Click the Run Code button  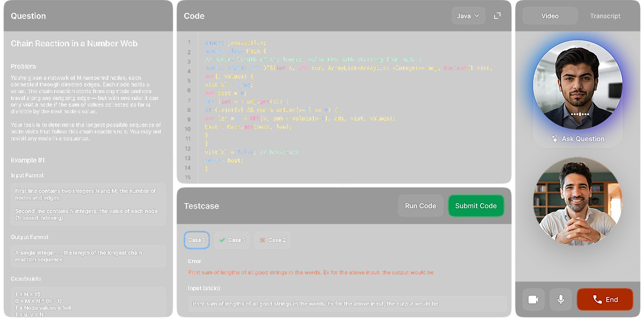(420, 206)
